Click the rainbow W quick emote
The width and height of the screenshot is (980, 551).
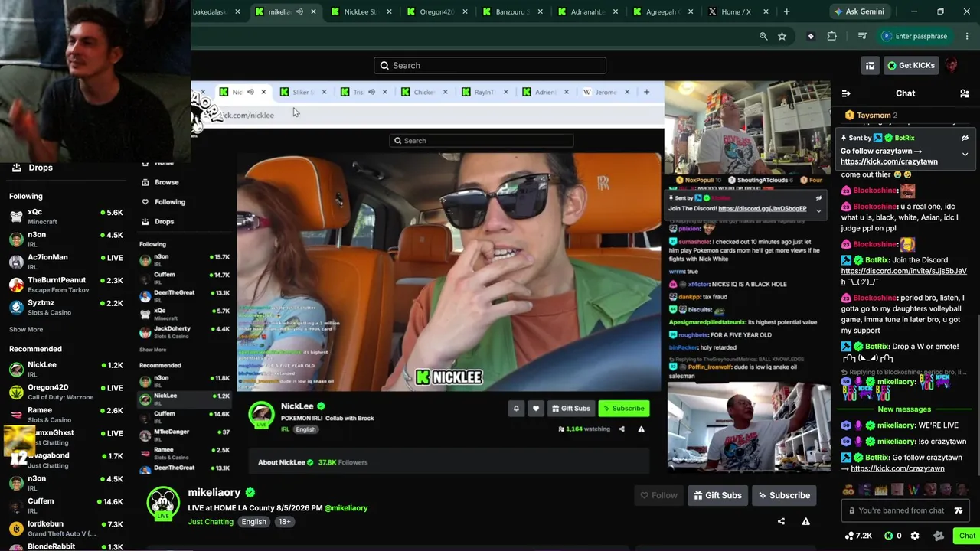[913, 490]
